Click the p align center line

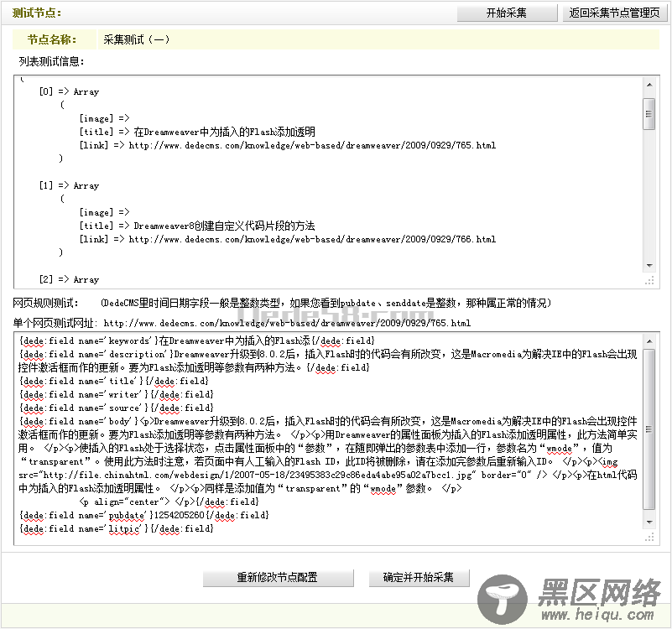pyautogui.click(x=169, y=502)
